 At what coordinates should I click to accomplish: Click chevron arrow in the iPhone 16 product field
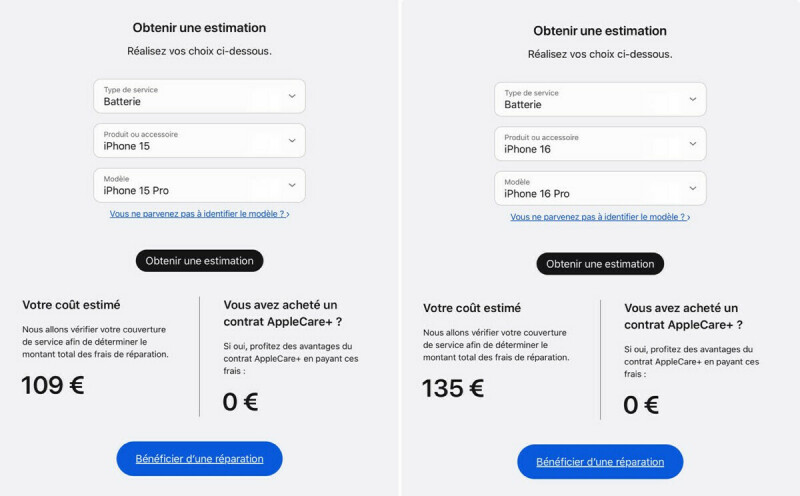692,143
